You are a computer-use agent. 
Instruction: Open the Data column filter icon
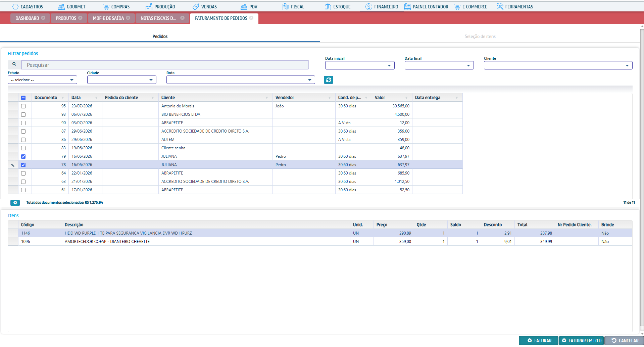click(96, 98)
